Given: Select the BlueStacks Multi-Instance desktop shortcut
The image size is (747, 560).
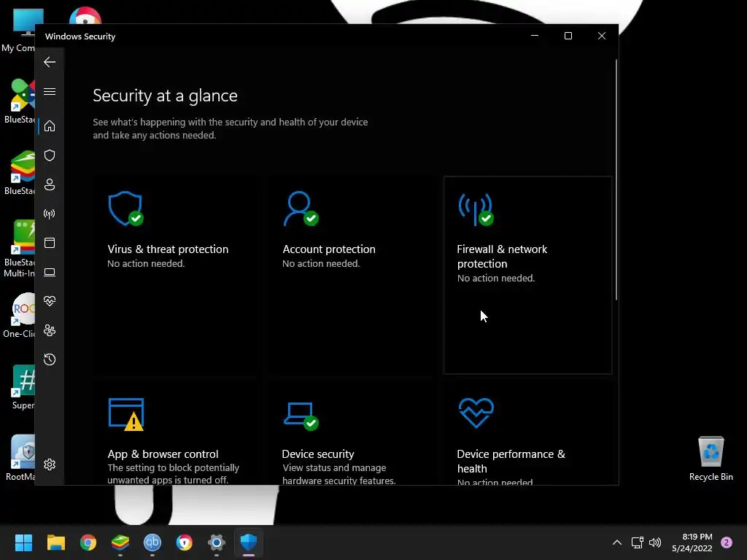Looking at the screenshot, I should (19, 248).
